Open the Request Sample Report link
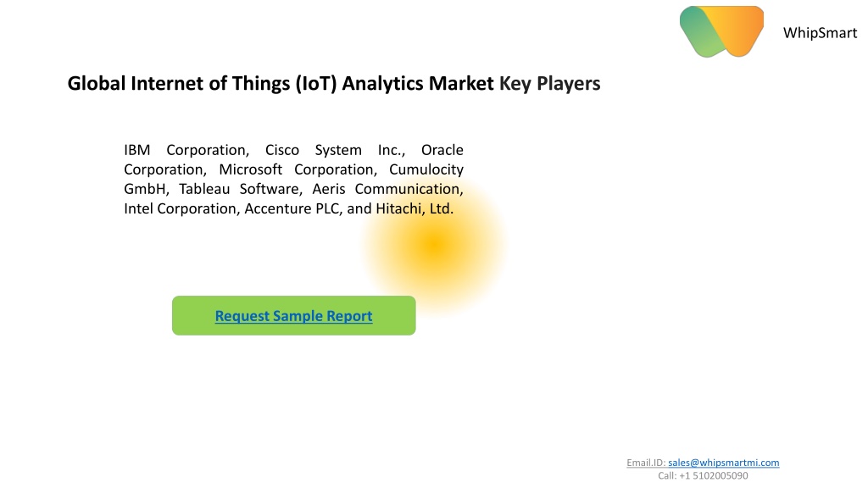The image size is (868, 488). click(293, 315)
